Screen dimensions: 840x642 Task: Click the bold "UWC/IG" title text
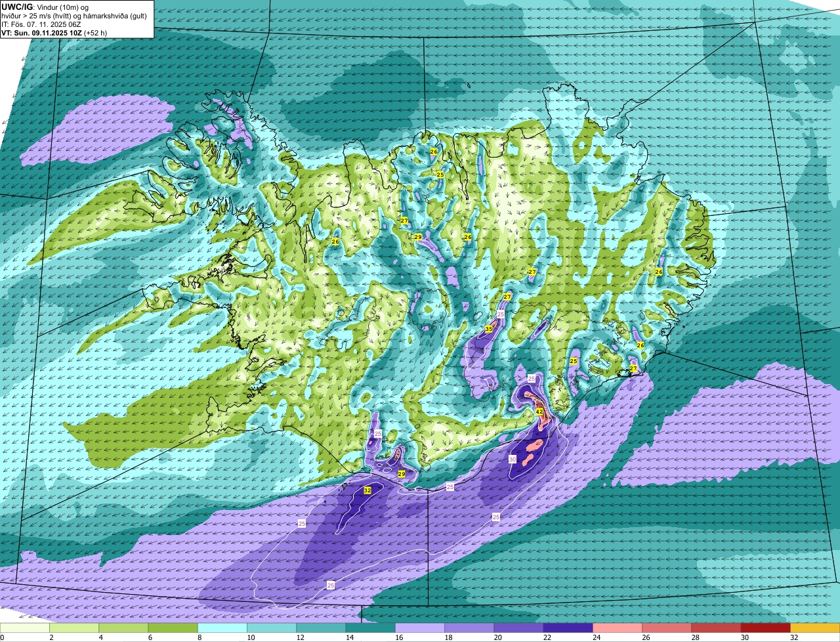(16, 6)
